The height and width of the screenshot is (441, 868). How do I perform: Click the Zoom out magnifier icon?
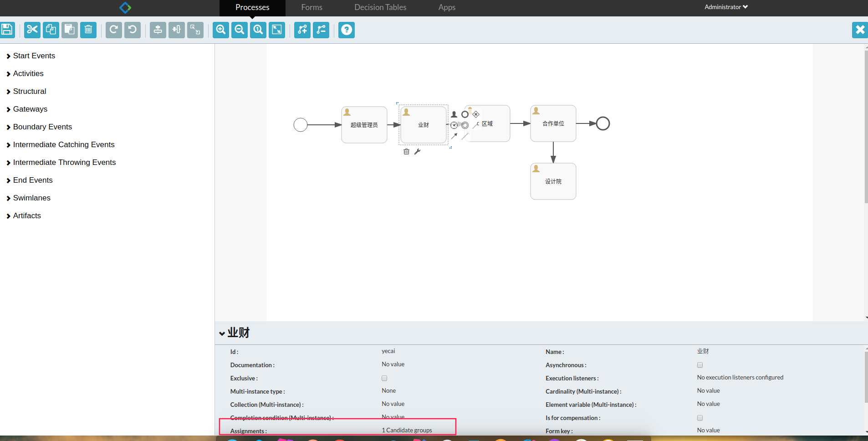point(240,30)
